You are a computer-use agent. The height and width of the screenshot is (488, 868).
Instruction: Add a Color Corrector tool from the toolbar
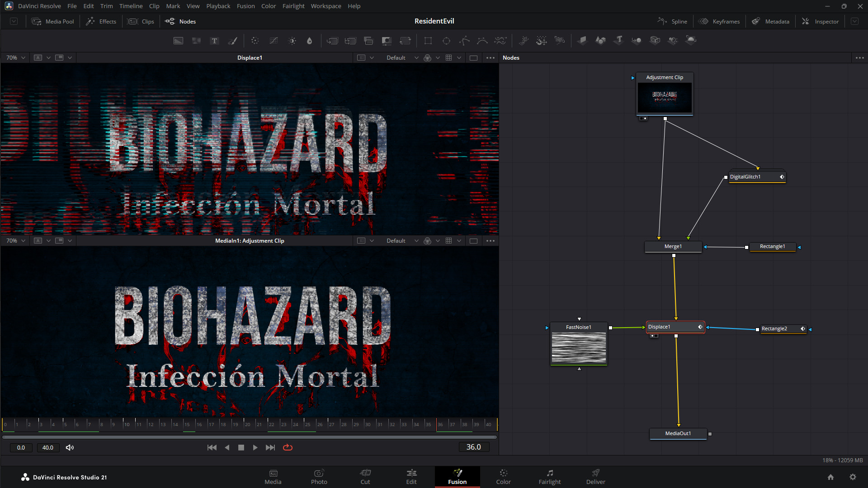click(x=255, y=41)
